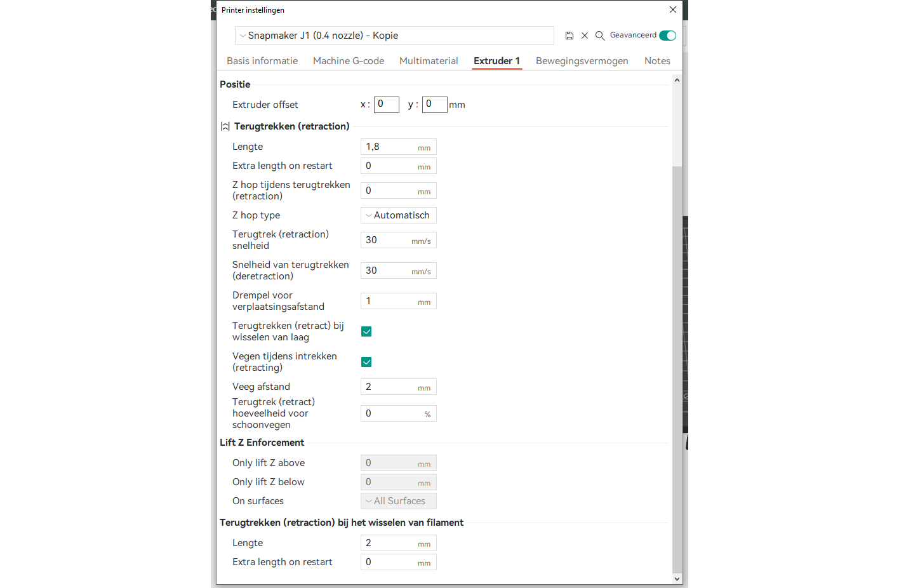Open the Z hop type dropdown
Viewport: 899px width, 588px height.
(x=398, y=215)
